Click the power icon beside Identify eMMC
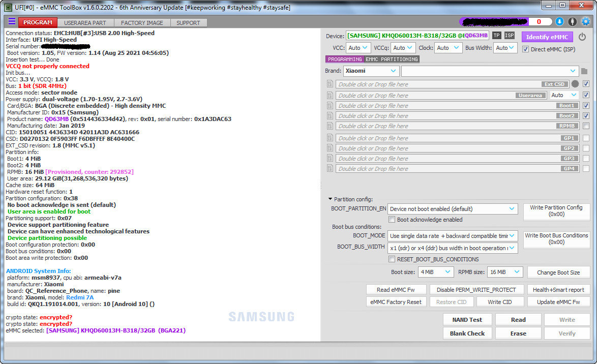 point(582,37)
